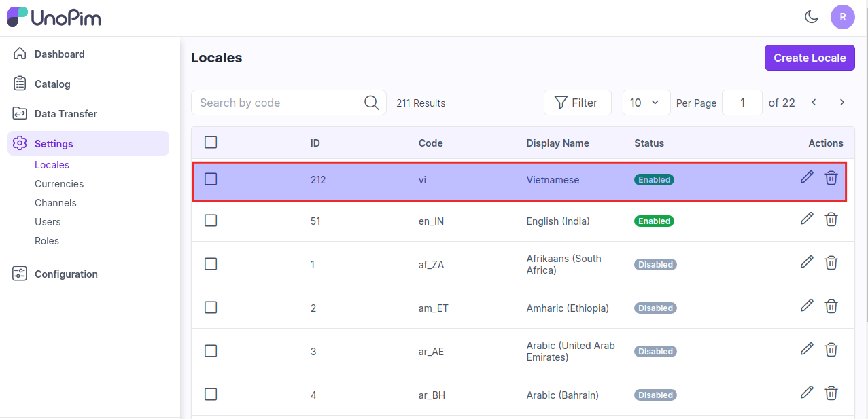Open the user profile avatar
Viewport: 868px width, 419px height.
(x=842, y=17)
